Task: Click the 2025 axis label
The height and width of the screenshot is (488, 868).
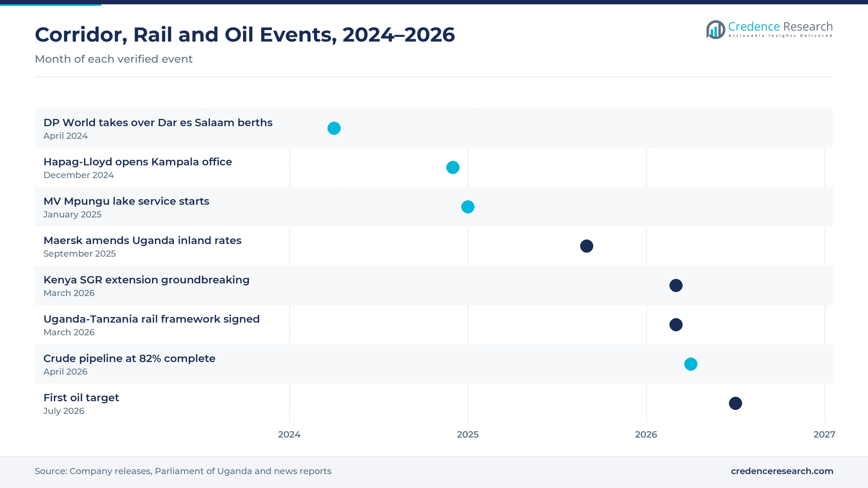Action: pos(468,435)
